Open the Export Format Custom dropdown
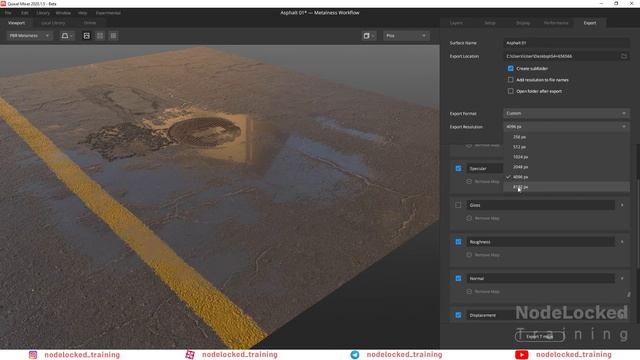 566,113
